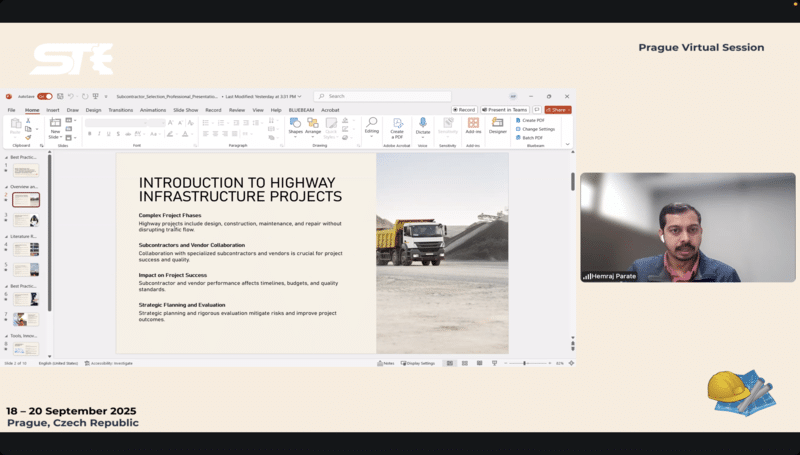The image size is (800, 455).
Task: Toggle the Notes pane in status bar
Action: pos(386,363)
